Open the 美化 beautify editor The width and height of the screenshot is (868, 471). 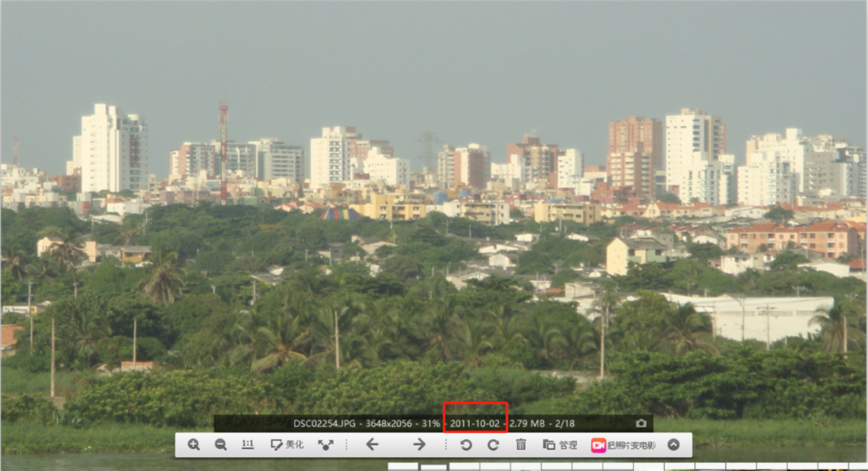(x=287, y=444)
